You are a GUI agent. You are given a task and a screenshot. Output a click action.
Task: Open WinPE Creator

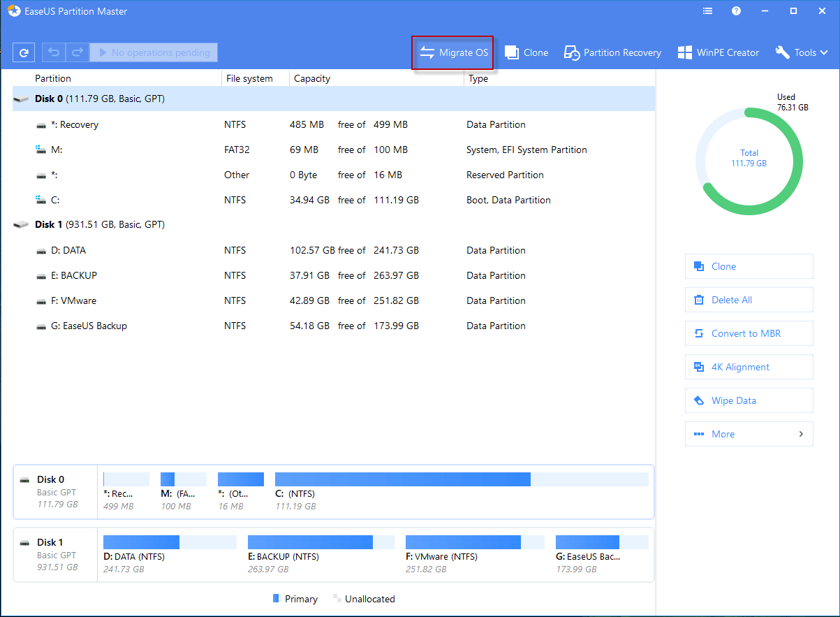coord(718,52)
